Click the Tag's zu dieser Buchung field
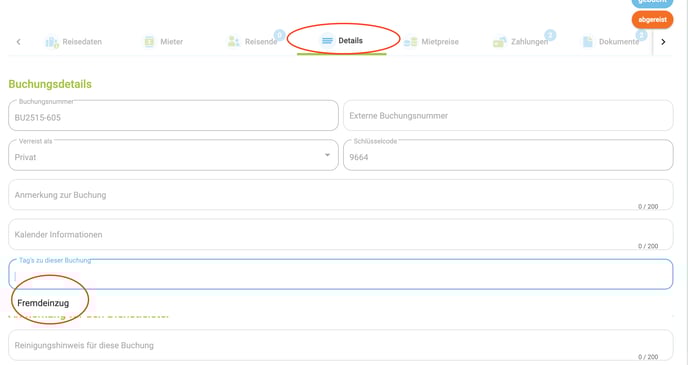The width and height of the screenshot is (688, 365). point(340,274)
